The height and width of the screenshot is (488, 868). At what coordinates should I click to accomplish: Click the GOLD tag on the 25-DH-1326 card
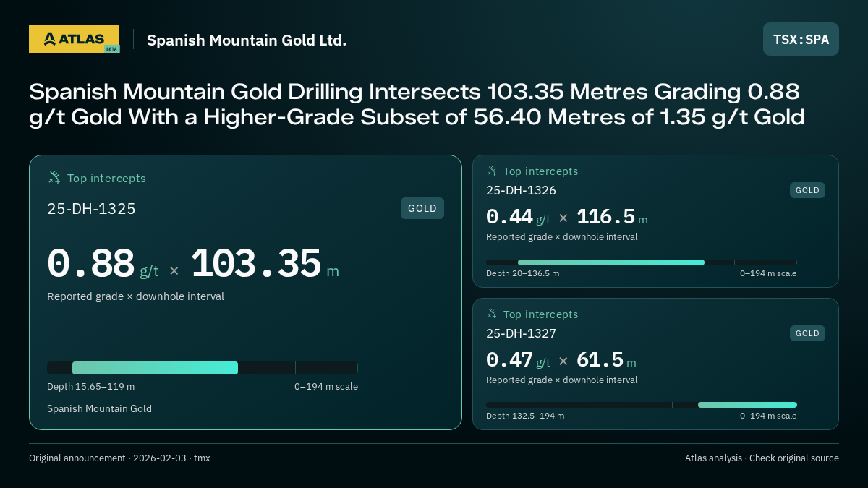click(x=807, y=190)
